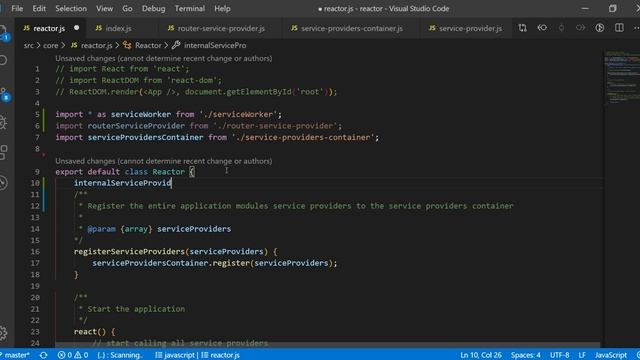Change language mode via JavaScript indicator
The height and width of the screenshot is (360, 640).
(x=611, y=355)
